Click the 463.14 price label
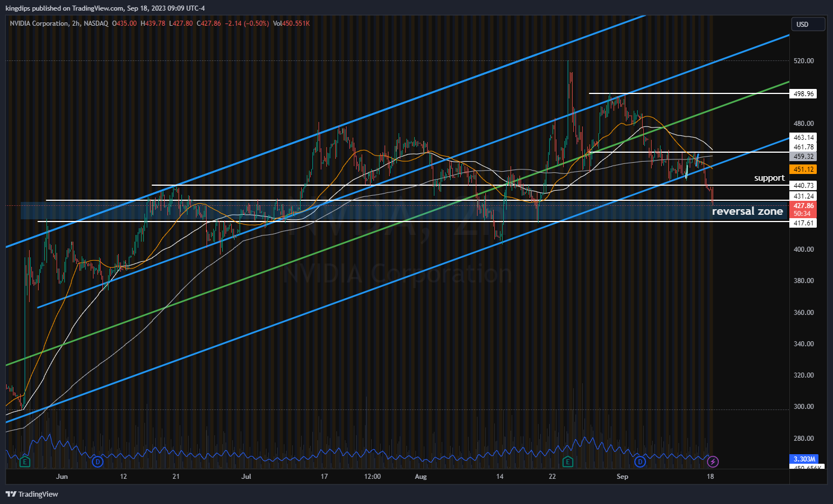 coord(803,137)
